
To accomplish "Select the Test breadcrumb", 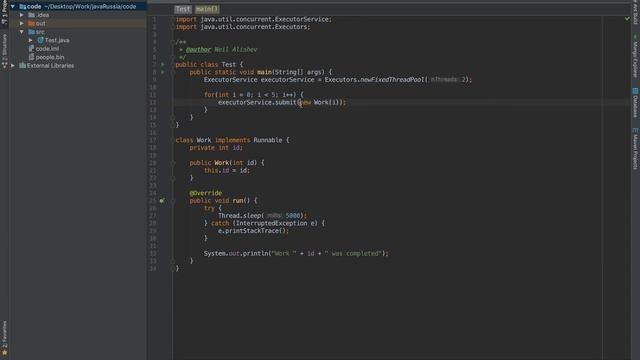I will pyautogui.click(x=182, y=9).
